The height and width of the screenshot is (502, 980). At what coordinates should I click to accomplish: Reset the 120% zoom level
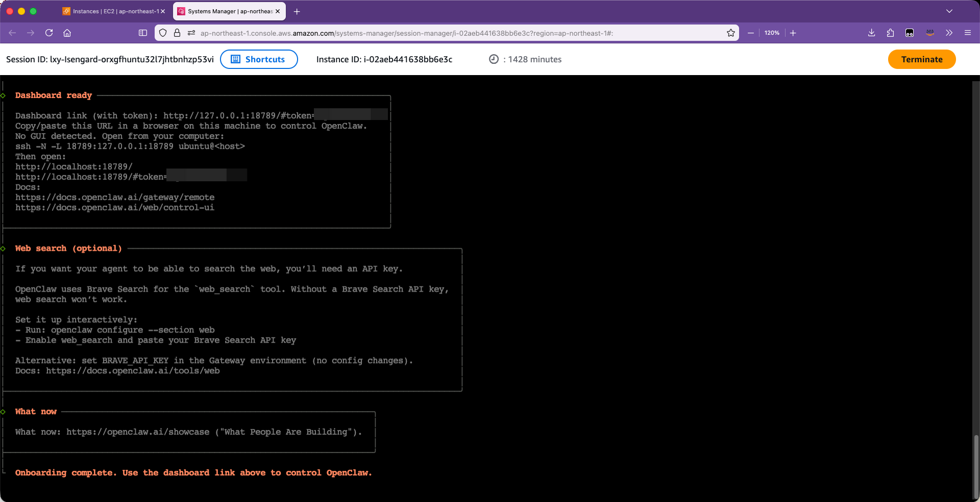772,33
